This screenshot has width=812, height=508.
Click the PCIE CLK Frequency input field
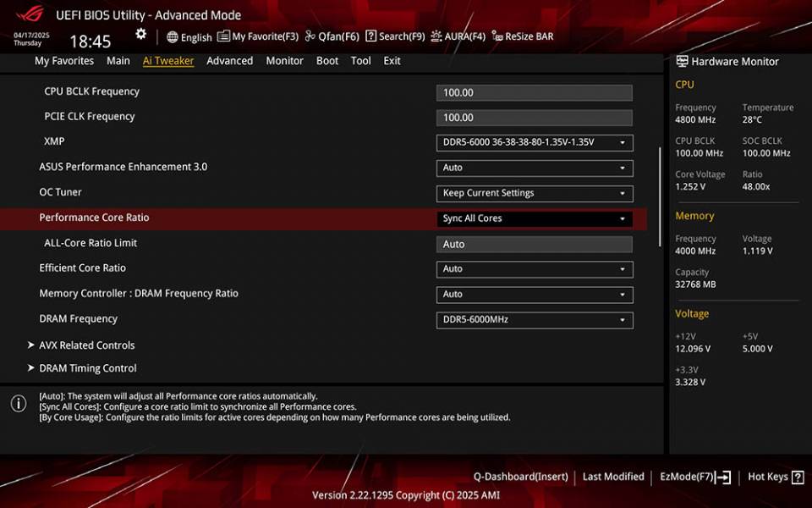coord(535,118)
